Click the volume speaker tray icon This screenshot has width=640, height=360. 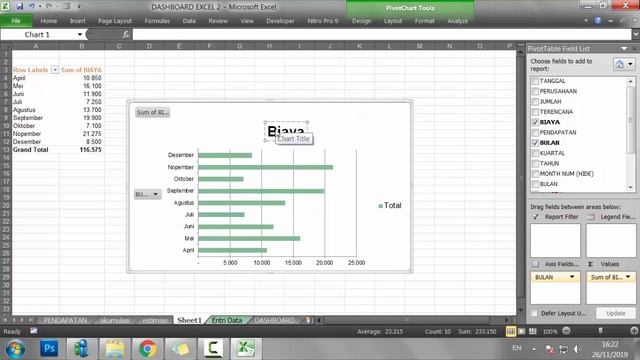click(x=577, y=349)
